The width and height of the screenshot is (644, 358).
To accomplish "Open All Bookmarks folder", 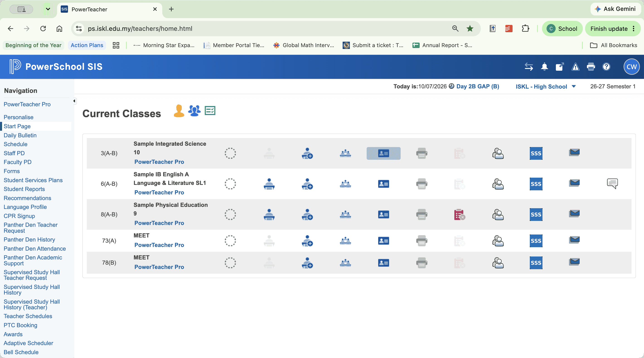I will click(613, 45).
